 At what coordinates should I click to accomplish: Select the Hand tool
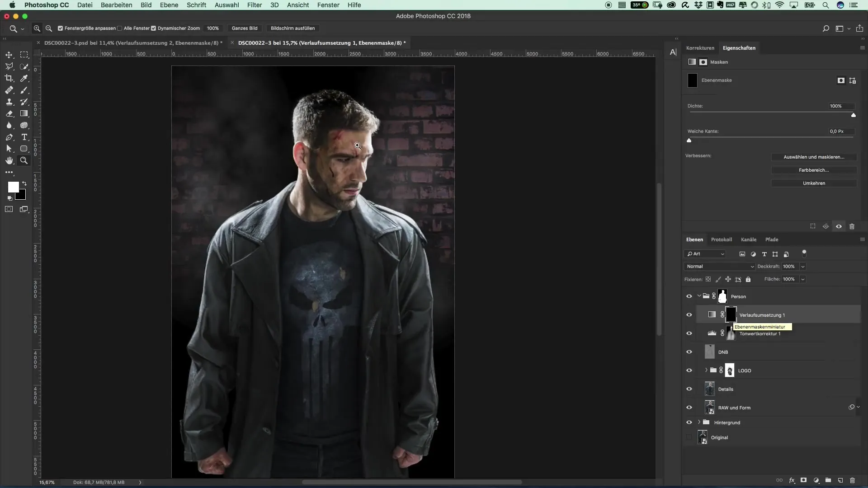tap(9, 160)
